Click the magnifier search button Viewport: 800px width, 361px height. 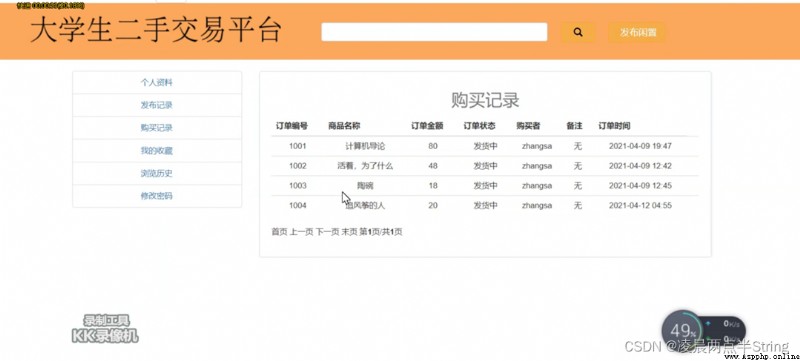point(578,32)
